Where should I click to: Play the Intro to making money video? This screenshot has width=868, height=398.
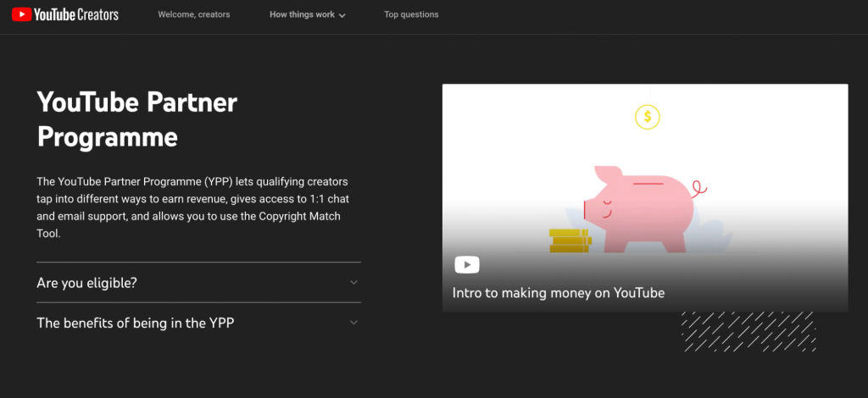pos(467,265)
